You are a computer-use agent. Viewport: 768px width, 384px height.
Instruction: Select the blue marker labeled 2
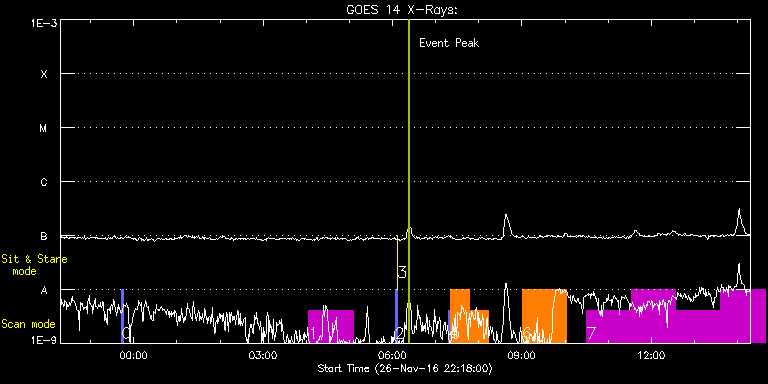tap(396, 316)
